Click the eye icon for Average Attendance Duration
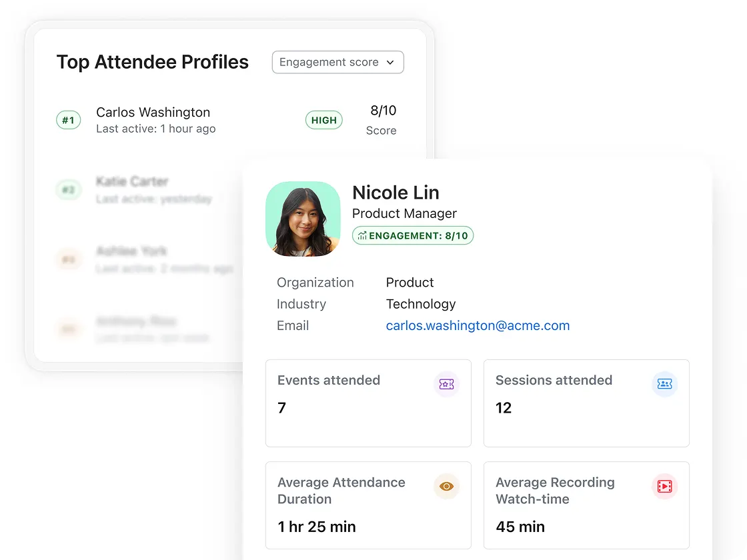Screen dimensions: 747x560 pos(446,487)
